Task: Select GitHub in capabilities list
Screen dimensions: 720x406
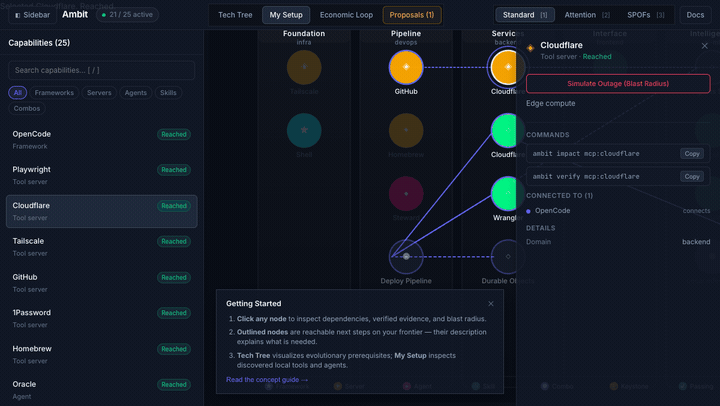Action: [101, 283]
